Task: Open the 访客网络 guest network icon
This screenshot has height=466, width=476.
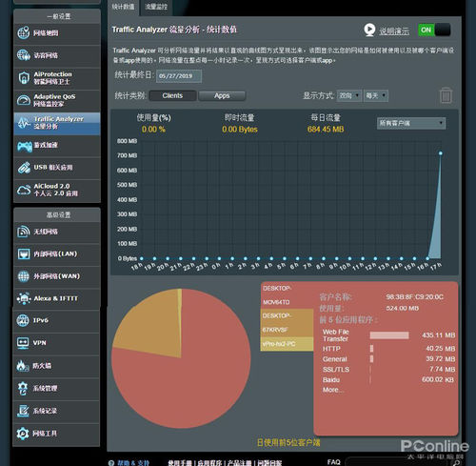Action: coord(24,55)
